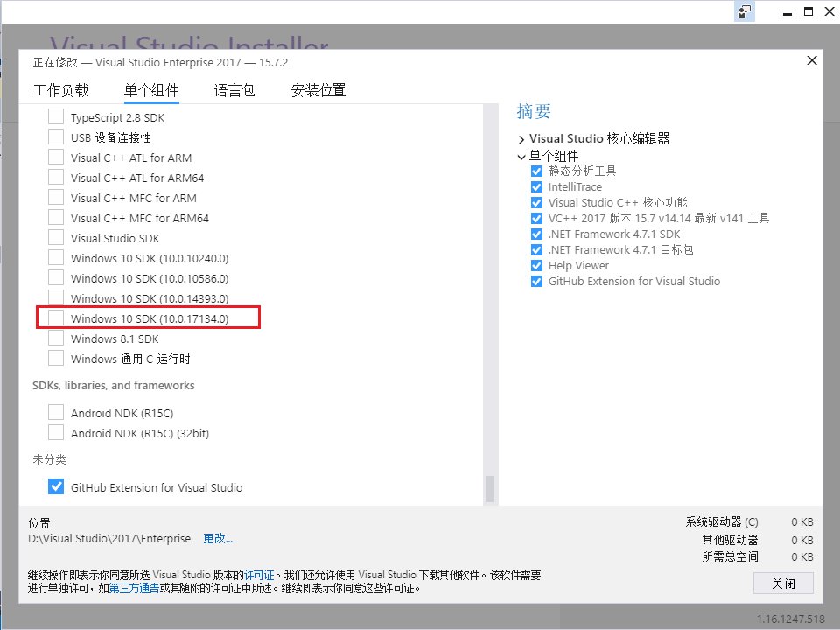Click the 更改... link to change install path
Image resolution: width=840 pixels, height=630 pixels.
click(217, 539)
